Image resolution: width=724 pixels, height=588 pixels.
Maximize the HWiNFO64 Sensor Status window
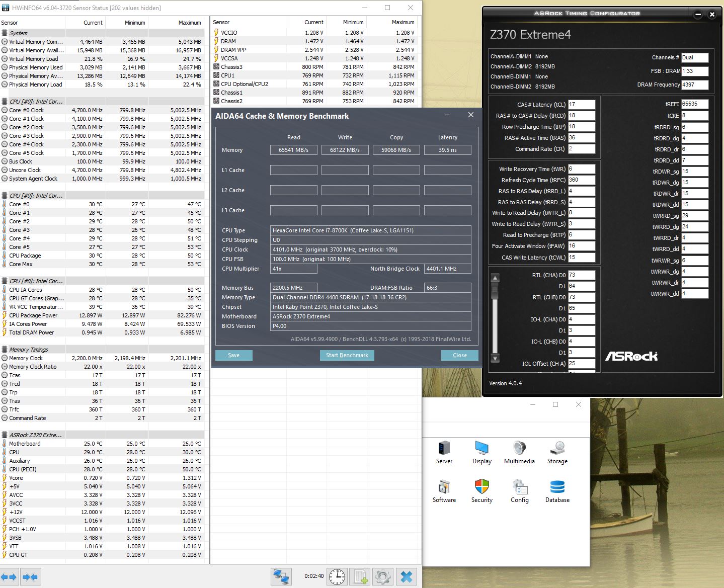(387, 8)
